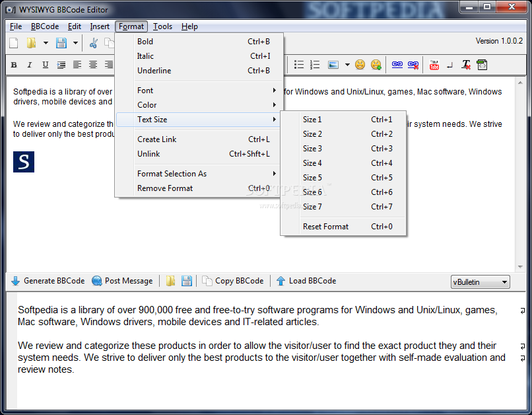Open the dropdown arrow next to Save icon
Viewport: 532px width, 415px height.
click(x=76, y=43)
